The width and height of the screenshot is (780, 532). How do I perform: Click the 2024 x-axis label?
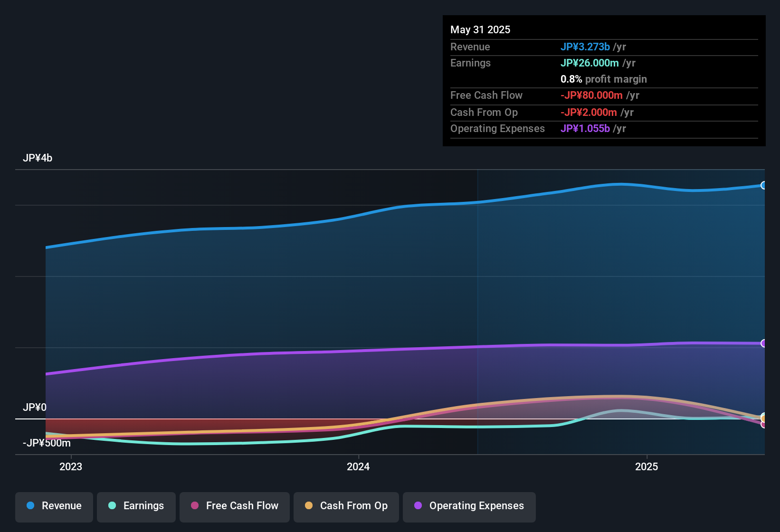358,466
